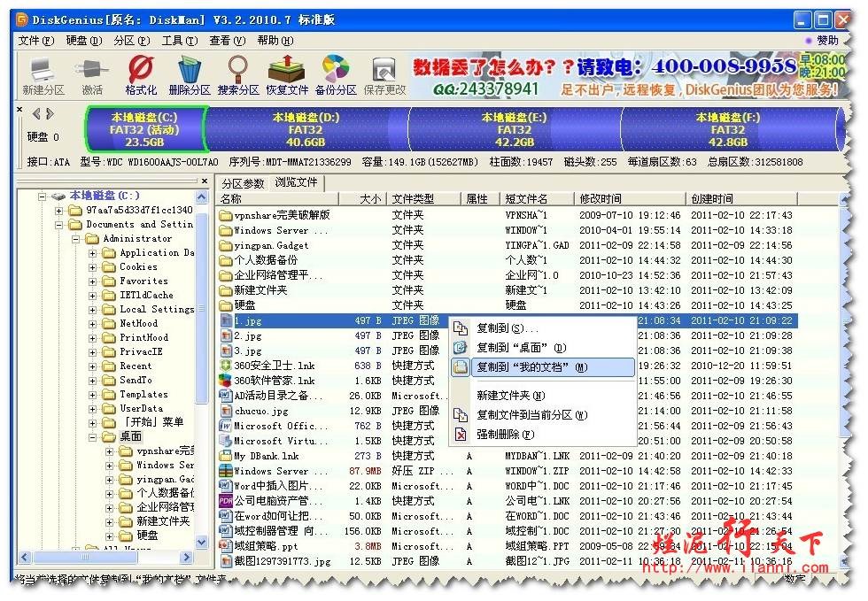Click the tree panel scroll-up arrow

click(202, 197)
